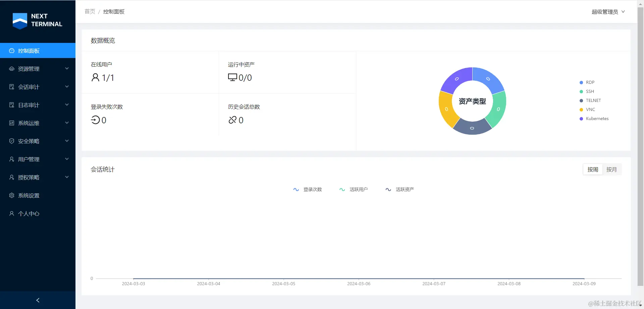Screen dimensions: 644x309
Task: Click the 系统设置 gear icon
Action: (12, 195)
